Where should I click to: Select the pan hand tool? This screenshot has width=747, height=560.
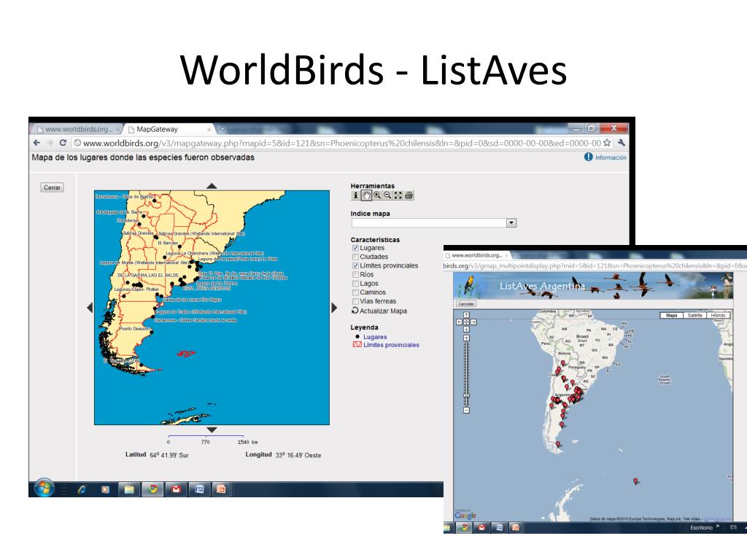[366, 195]
